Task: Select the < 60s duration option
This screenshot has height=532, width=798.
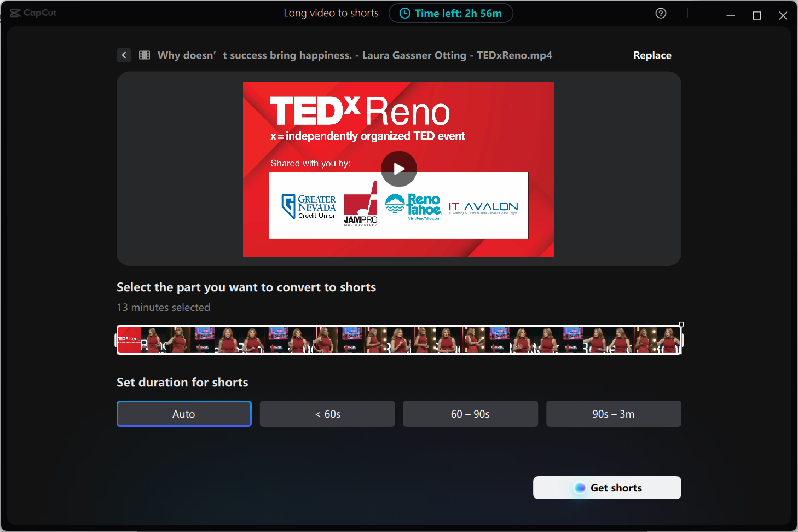Action: tap(327, 414)
